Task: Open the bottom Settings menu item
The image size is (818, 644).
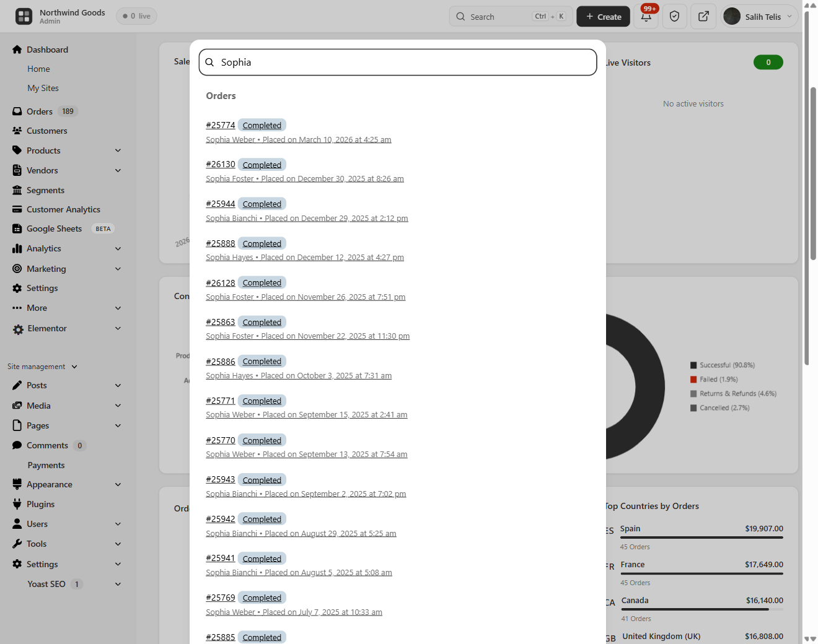Action: coord(42,564)
